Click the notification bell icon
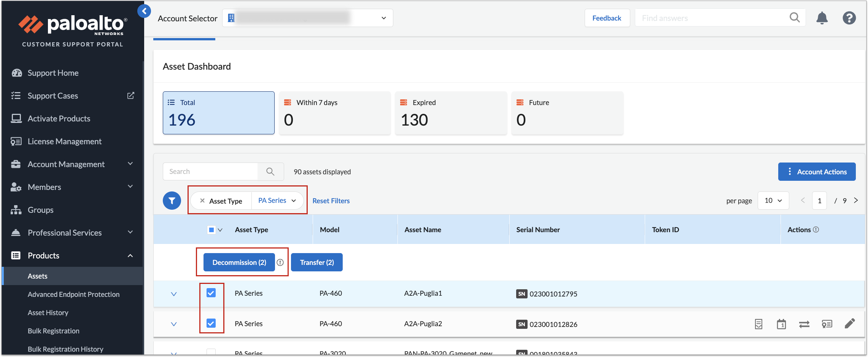Screen dimensions: 868x357 [x=822, y=18]
